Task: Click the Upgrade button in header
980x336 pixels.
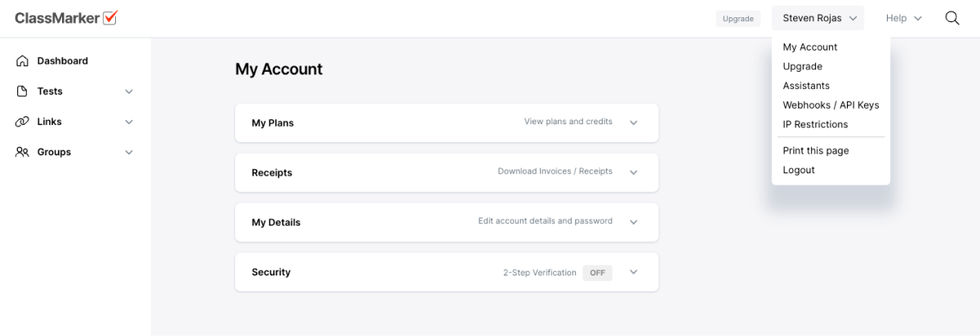Action: point(738,18)
